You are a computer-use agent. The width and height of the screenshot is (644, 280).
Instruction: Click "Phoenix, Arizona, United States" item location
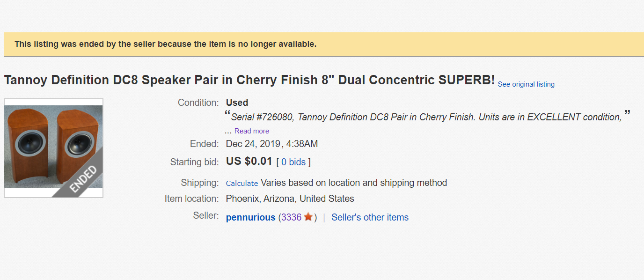pyautogui.click(x=290, y=199)
